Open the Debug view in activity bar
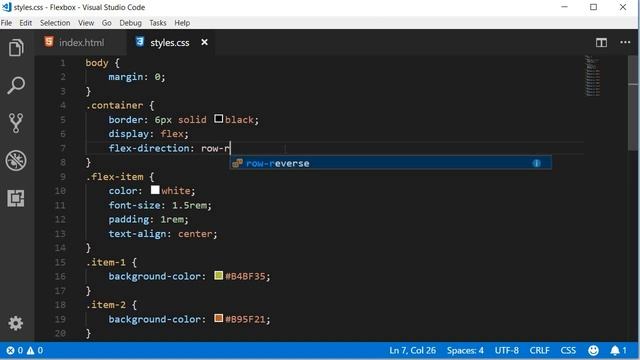Viewport: 640px width, 360px height. 16,160
